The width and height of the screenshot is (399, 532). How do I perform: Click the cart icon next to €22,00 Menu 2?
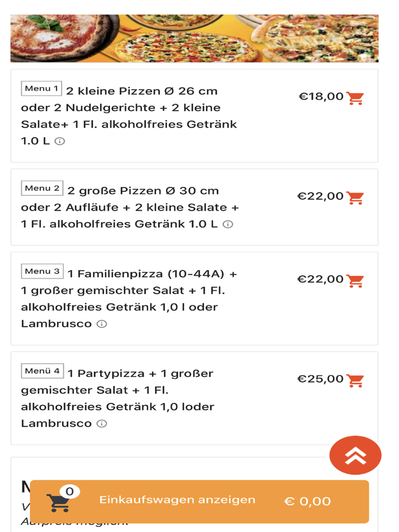tap(355, 196)
